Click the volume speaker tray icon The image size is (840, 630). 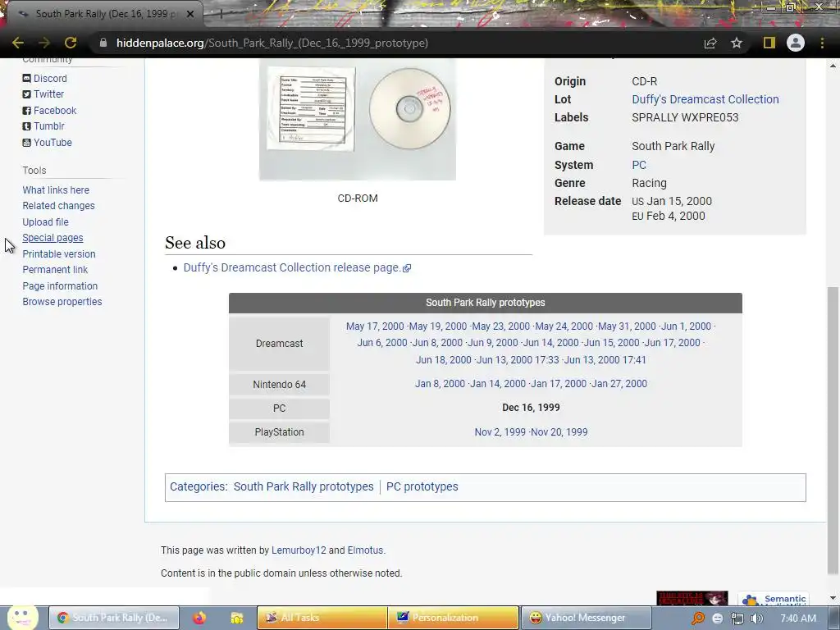(x=757, y=619)
